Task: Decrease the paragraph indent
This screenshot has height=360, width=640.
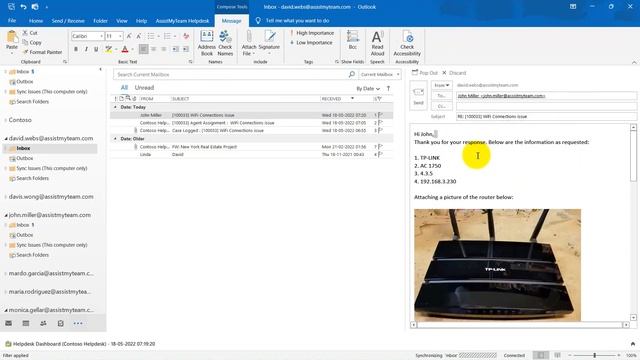Action: point(175,49)
